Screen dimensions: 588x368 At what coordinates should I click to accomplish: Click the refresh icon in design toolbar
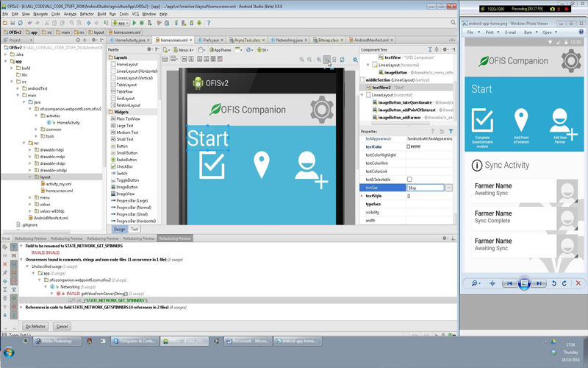pyautogui.click(x=342, y=60)
